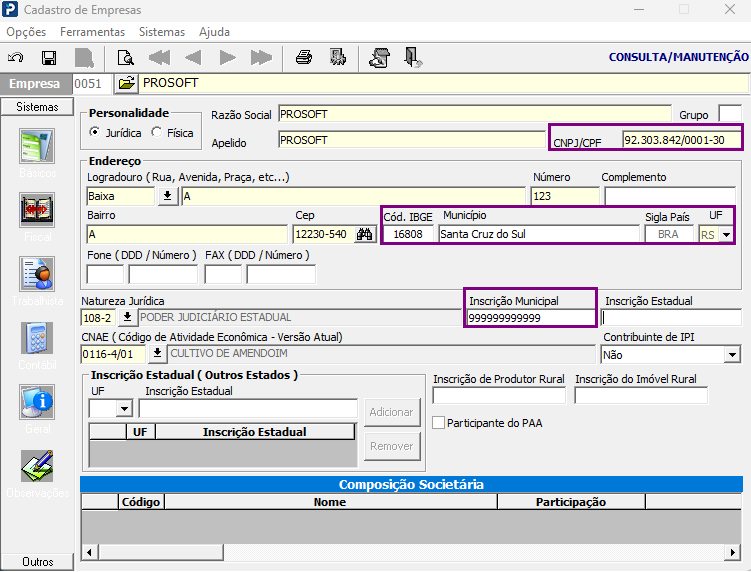The image size is (751, 572).
Task: Go to next record arrow
Action: (x=228, y=58)
